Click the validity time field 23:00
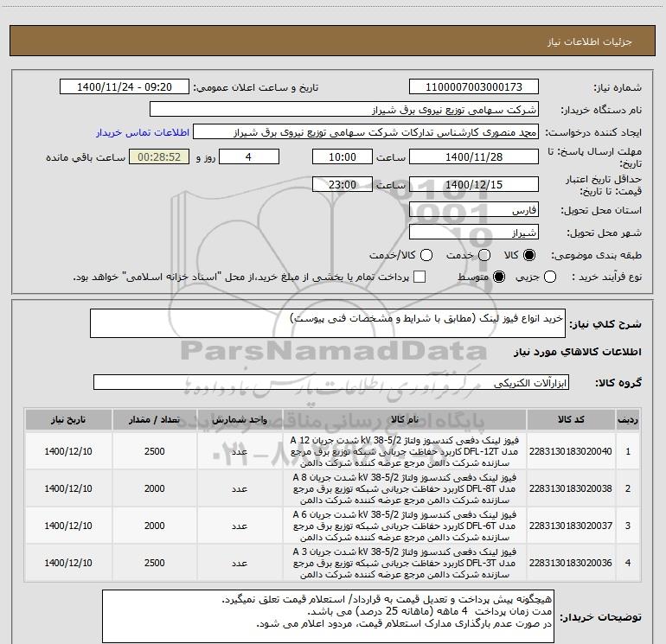This screenshot has height=644, width=666. click(343, 185)
